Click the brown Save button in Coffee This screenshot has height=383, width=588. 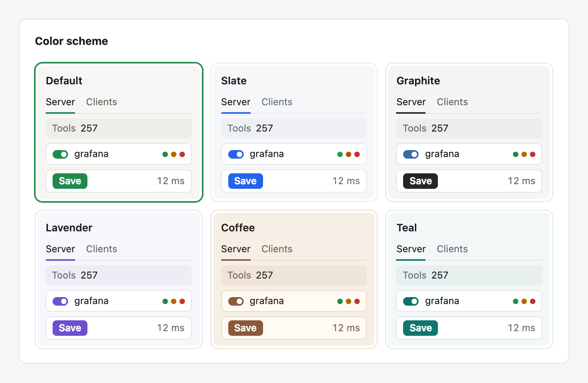246,328
